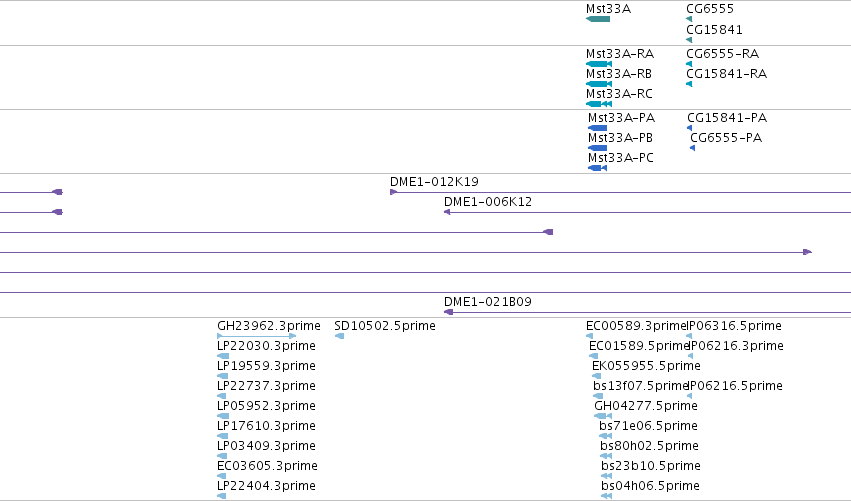851x501 pixels.
Task: Select the SD10502.5prime EST glyph
Action: [339, 336]
